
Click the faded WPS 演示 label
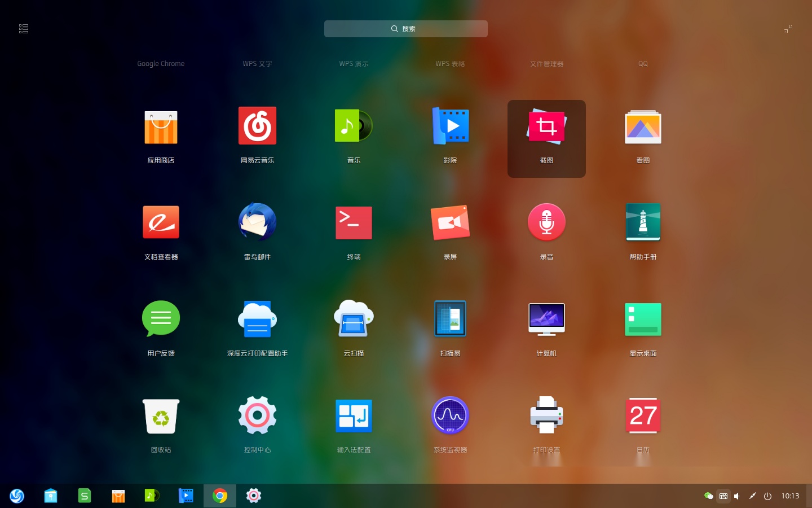[x=354, y=64]
